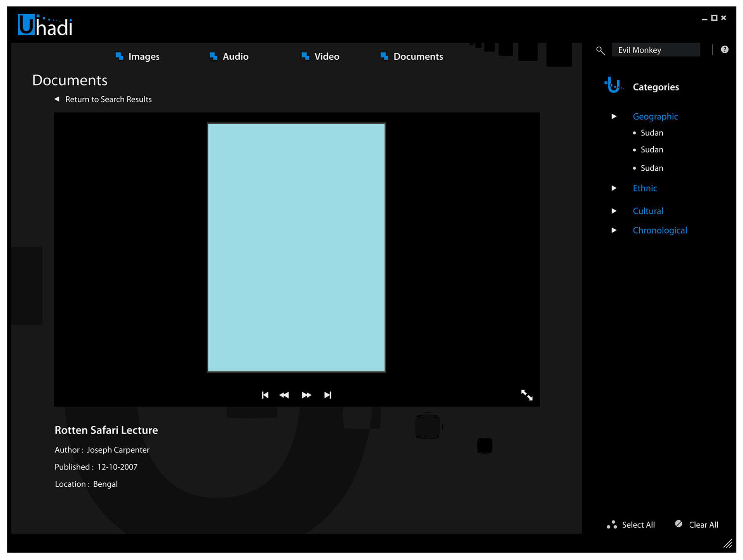Click the blue square icon next to Audio
This screenshot has height=560, width=743.
click(x=213, y=56)
